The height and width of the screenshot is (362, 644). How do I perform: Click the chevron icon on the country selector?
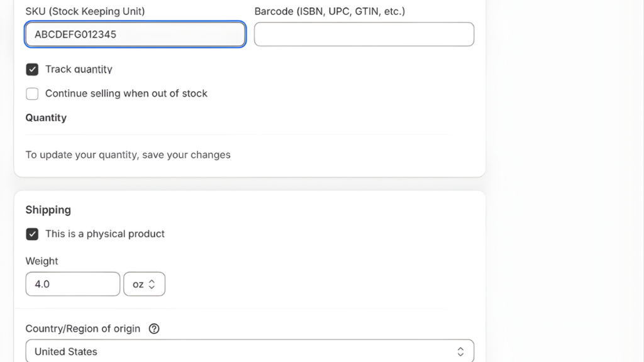(x=461, y=351)
